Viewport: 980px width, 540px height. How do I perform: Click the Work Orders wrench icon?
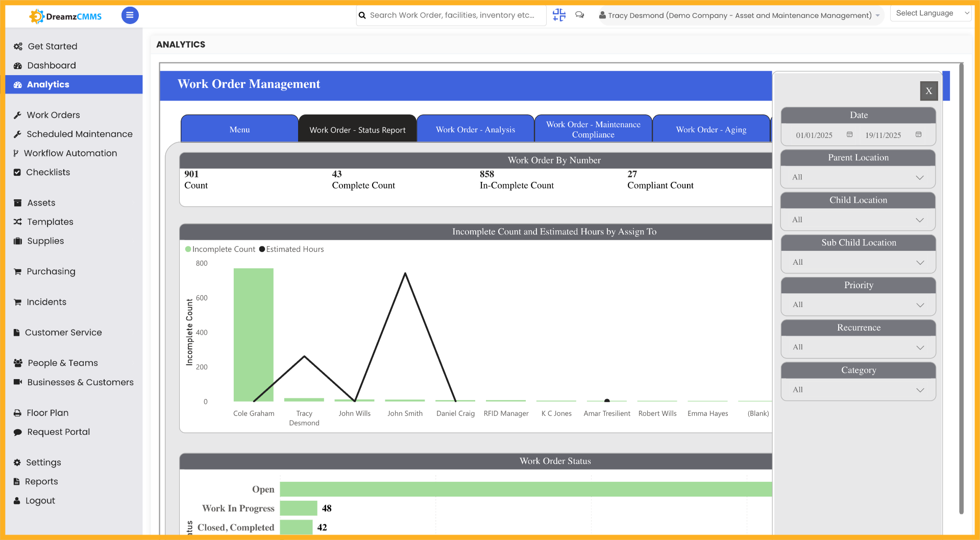(17, 115)
